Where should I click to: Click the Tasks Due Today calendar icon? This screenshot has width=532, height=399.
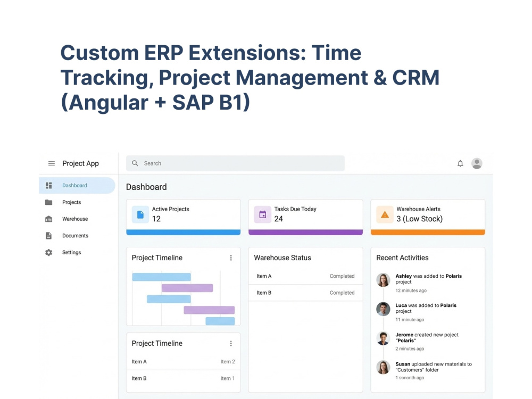[x=263, y=214]
